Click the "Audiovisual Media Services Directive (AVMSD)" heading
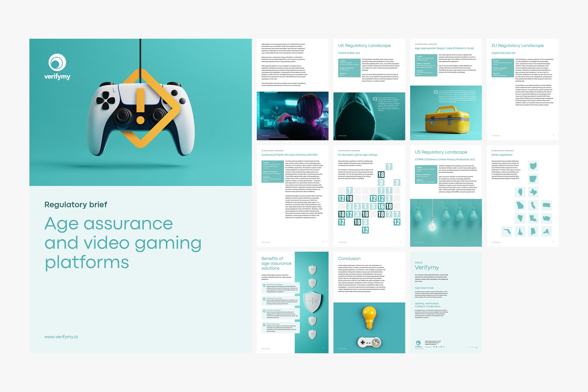The image size is (588, 392). [290, 155]
